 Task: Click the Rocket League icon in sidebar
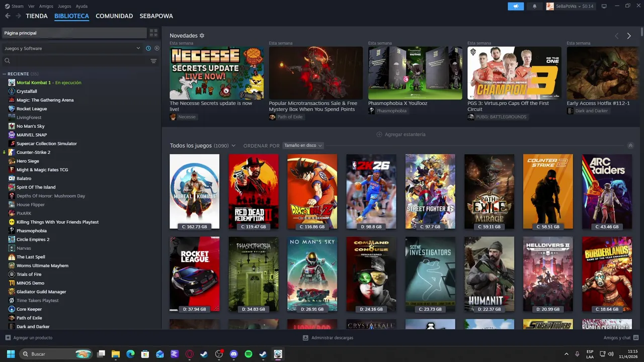[12, 109]
